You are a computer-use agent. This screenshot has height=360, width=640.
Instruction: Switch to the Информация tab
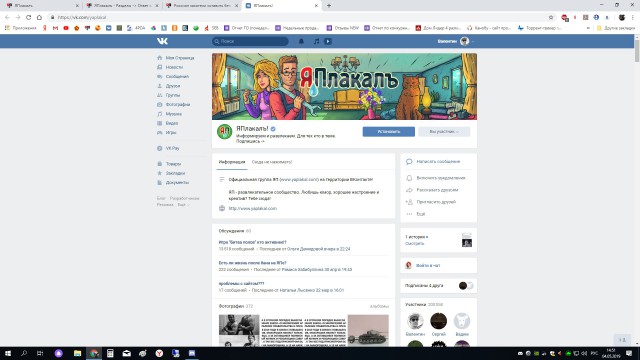coord(232,162)
